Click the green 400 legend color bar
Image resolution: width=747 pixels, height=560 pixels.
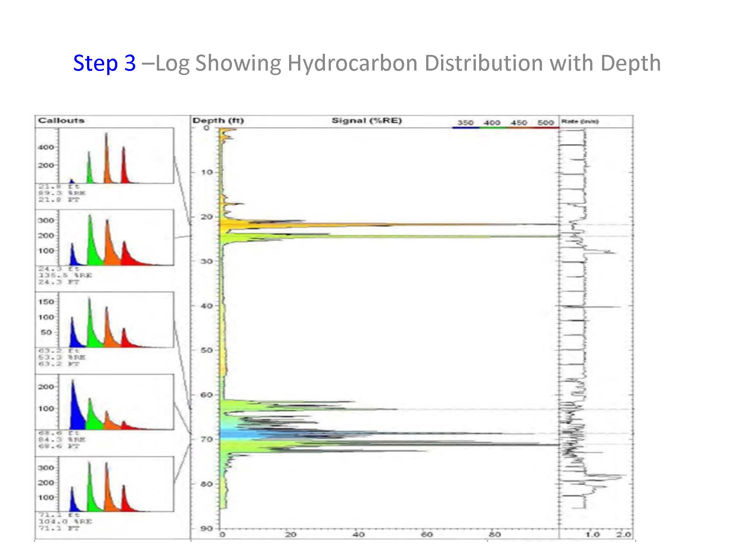(x=492, y=128)
